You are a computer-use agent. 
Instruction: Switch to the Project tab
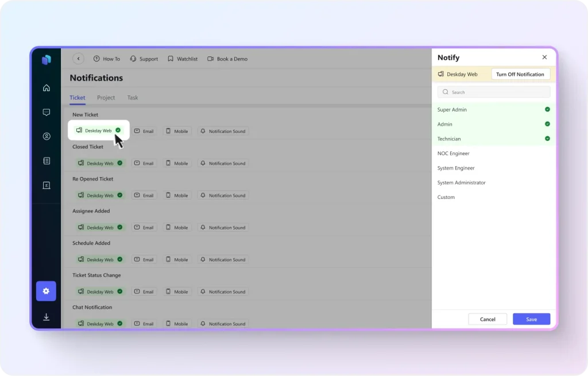(x=106, y=98)
